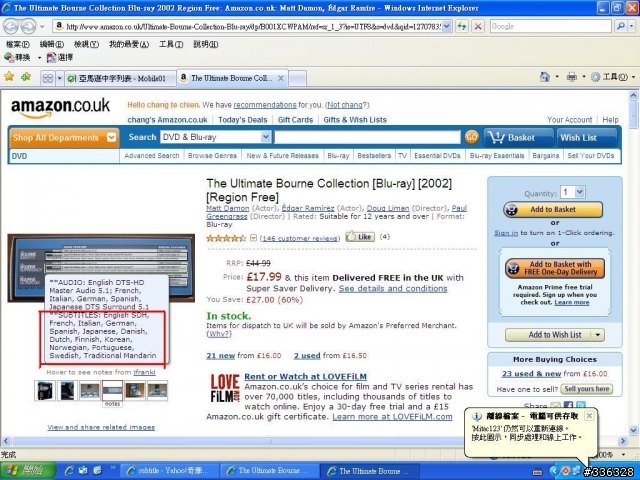Open the Favorites menu (我的最愛)

[129, 44]
